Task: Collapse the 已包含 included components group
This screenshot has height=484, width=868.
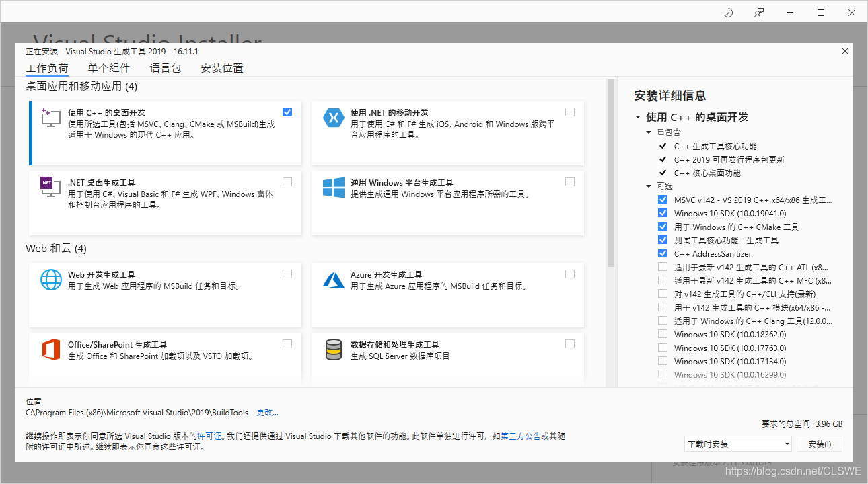Action: click(x=649, y=132)
